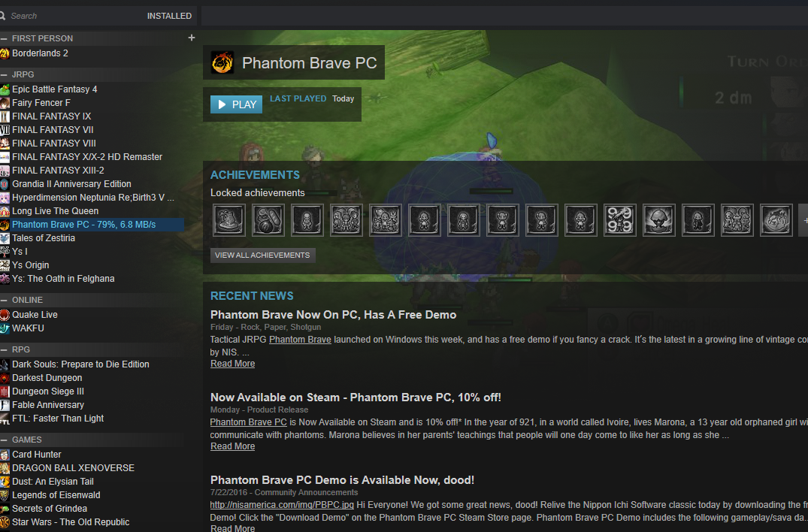Click the FINAL FANTASY IX icon
This screenshot has height=532, width=808.
pyautogui.click(x=5, y=116)
